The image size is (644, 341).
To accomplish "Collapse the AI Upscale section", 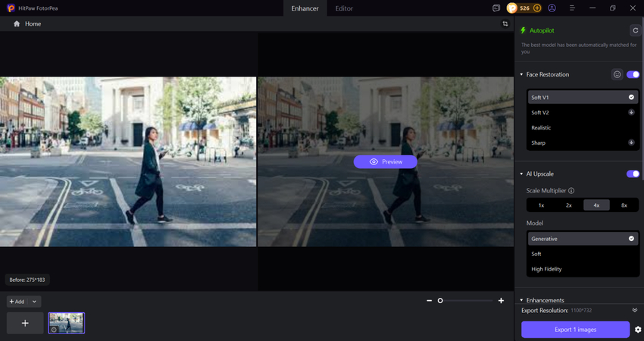I will pos(521,174).
